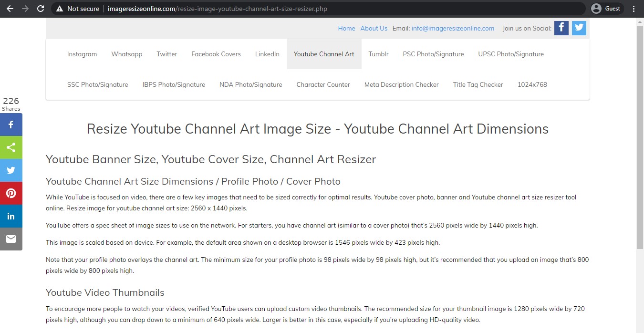Share on Facebook via left sidebar

[11, 125]
